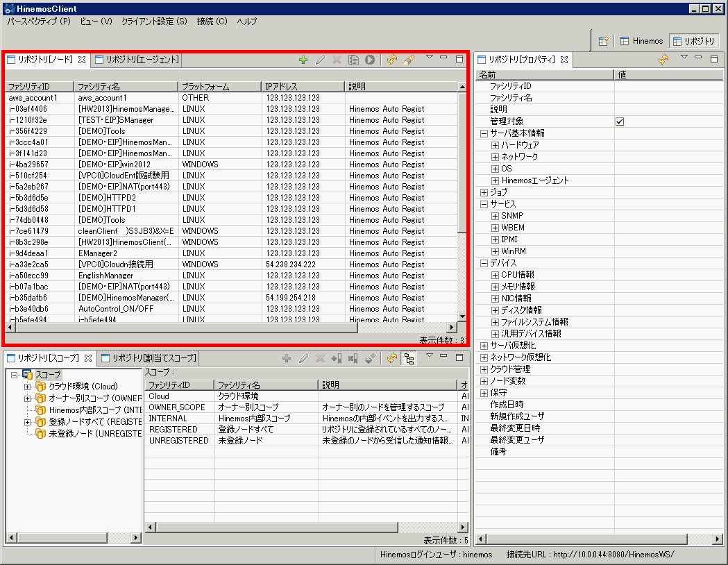The width and height of the screenshot is (728, 565).
Task: Open the property view dropdown menu triangle
Action: 684,57
